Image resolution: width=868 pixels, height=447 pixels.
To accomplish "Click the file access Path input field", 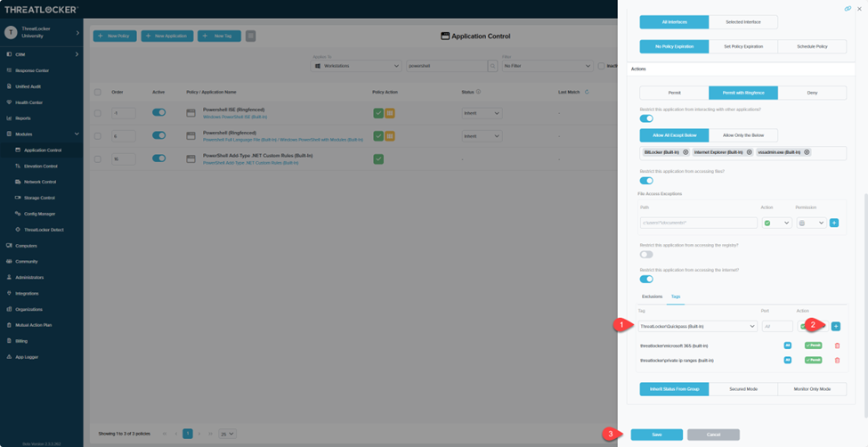I will point(699,223).
